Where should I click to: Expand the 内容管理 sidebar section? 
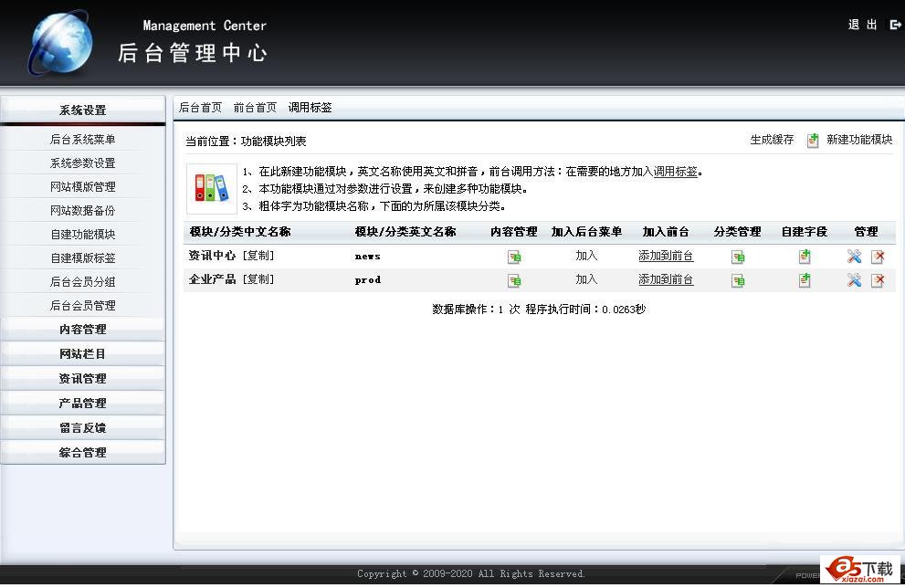coord(82,330)
